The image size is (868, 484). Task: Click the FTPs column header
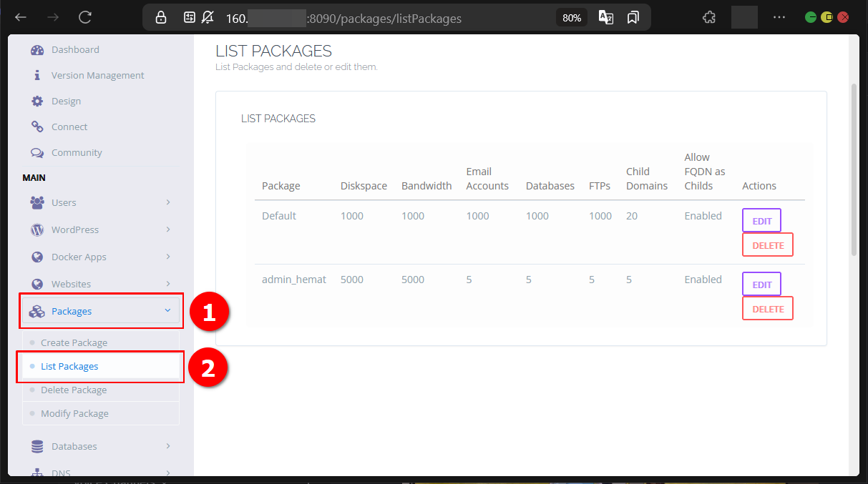click(600, 186)
